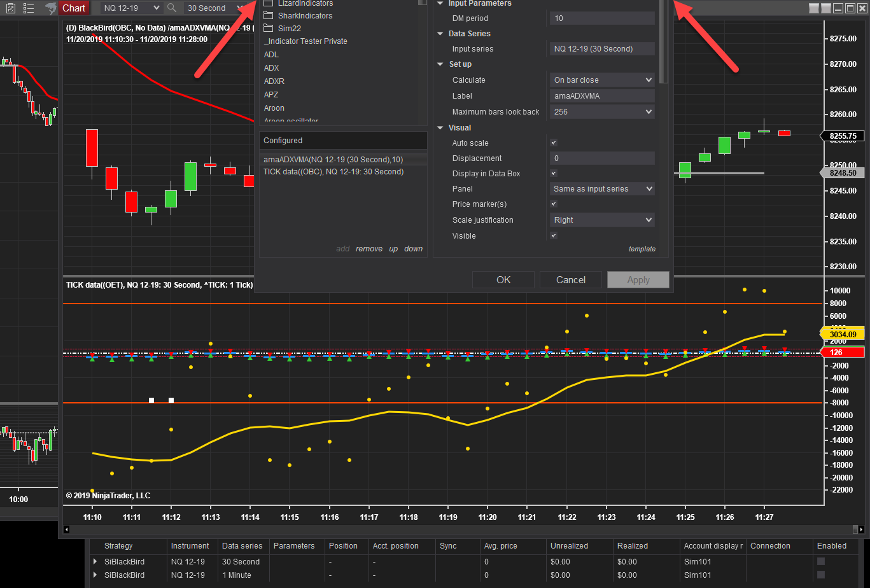Enable the SiBlackBird 1 Minute strategy checkbox
Screen dimensions: 870x588
tap(821, 575)
